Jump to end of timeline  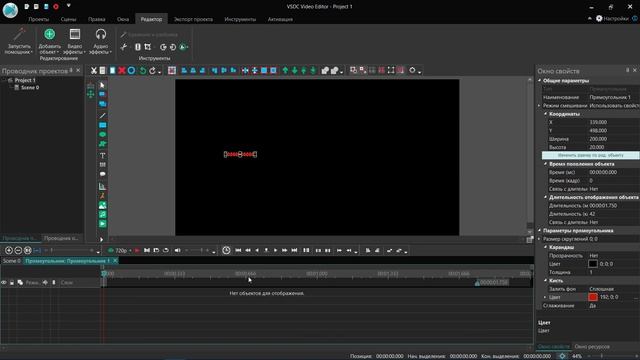(294, 250)
